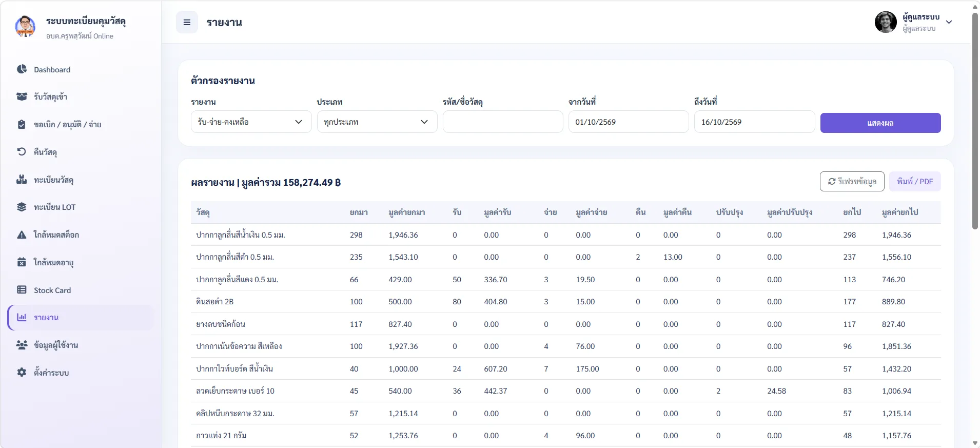Select row กาวแท่ง 21 กรัม
This screenshot has width=980, height=448.
point(566,436)
